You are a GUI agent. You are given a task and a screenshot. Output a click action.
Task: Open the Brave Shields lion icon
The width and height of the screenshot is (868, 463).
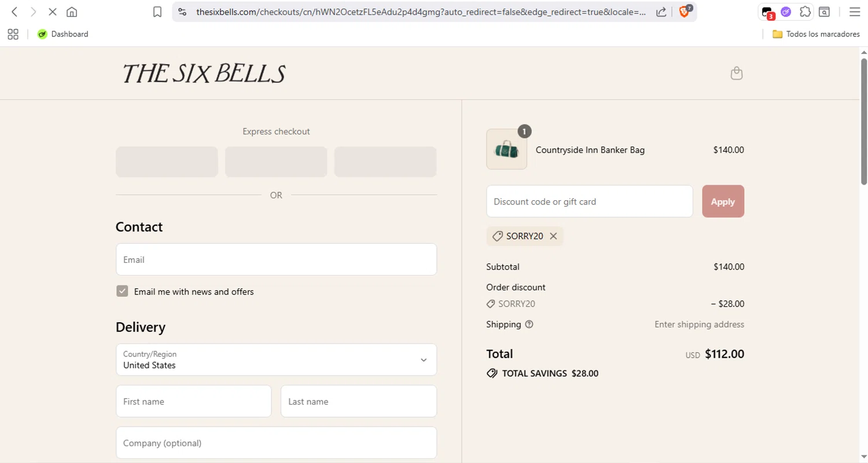click(x=685, y=11)
